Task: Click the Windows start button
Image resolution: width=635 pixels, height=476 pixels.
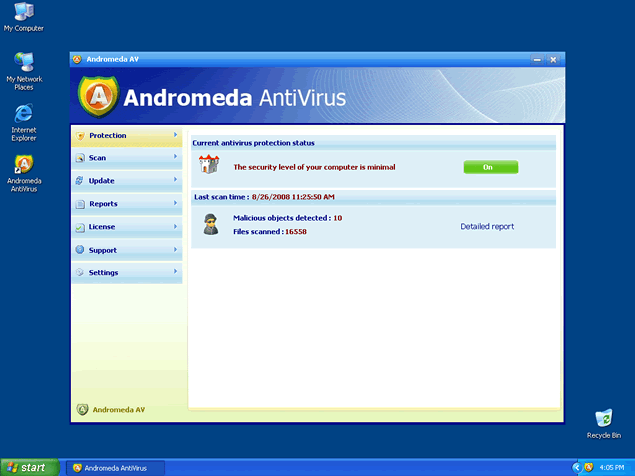Action: coord(27,467)
